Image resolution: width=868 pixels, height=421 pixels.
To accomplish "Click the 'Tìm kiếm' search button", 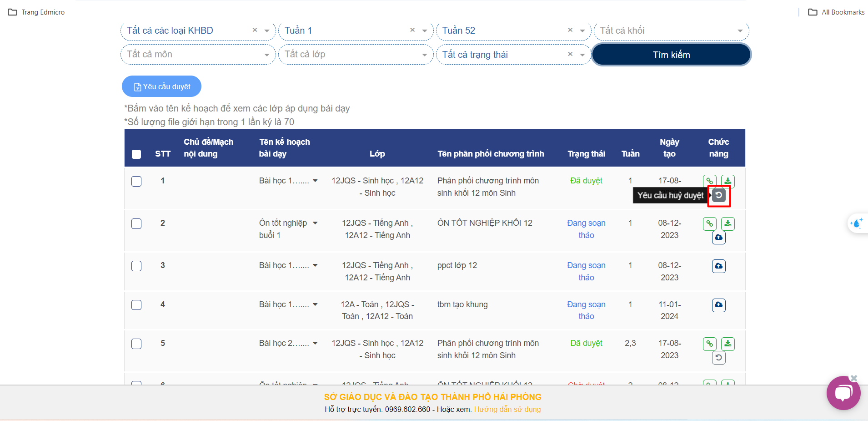I will (671, 55).
